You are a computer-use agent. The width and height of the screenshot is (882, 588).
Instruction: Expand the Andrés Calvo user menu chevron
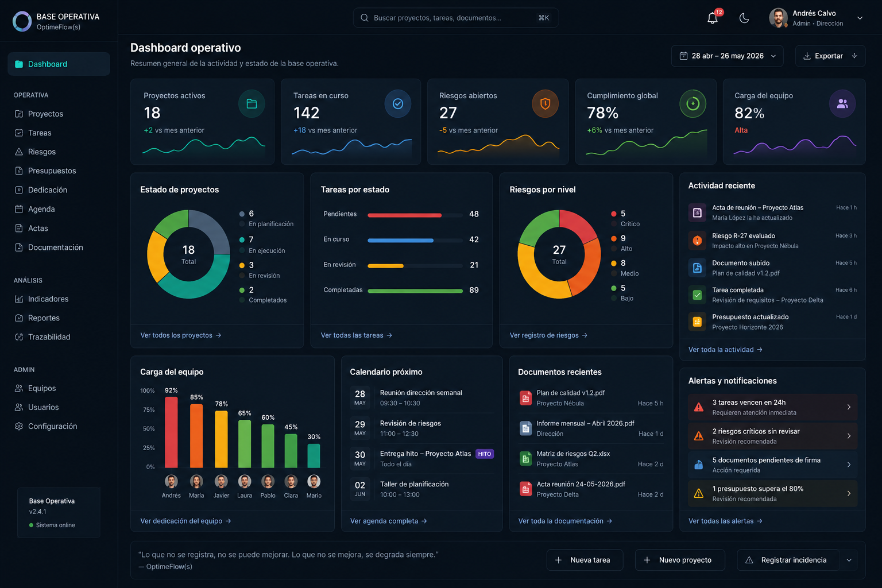[x=860, y=18]
